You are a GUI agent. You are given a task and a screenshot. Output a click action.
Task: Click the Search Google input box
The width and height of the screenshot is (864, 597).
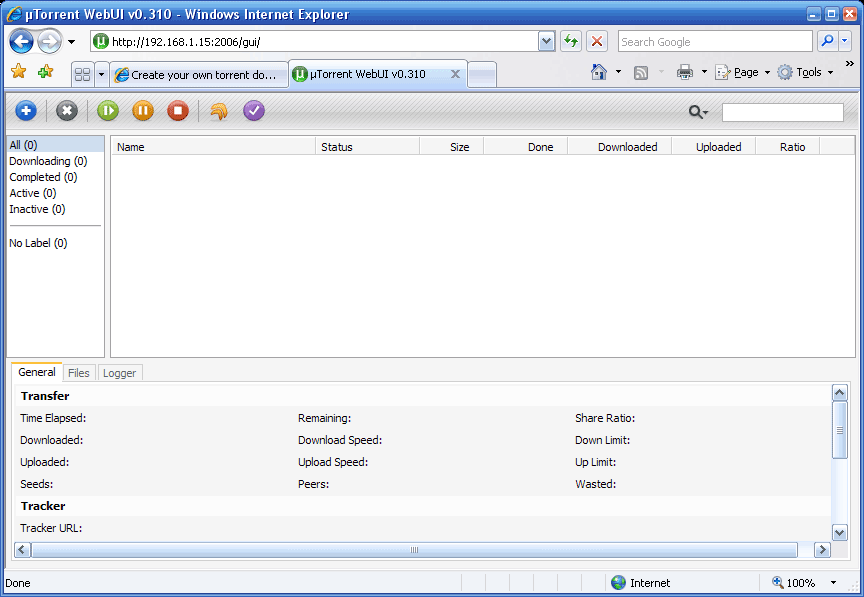(x=715, y=41)
